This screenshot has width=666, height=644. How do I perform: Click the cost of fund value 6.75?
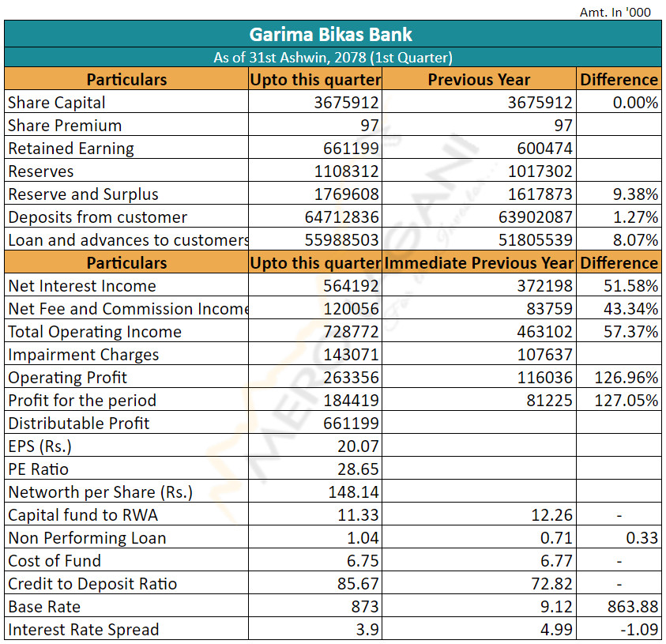(x=363, y=561)
